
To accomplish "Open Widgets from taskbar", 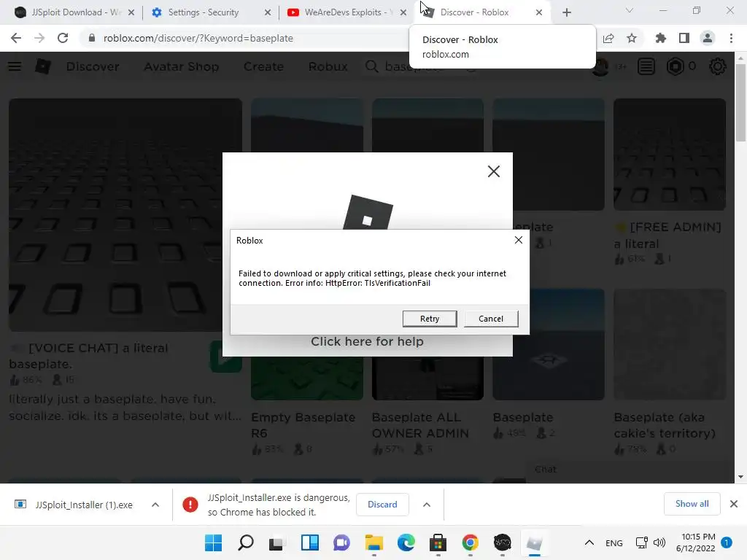I will [x=309, y=542].
